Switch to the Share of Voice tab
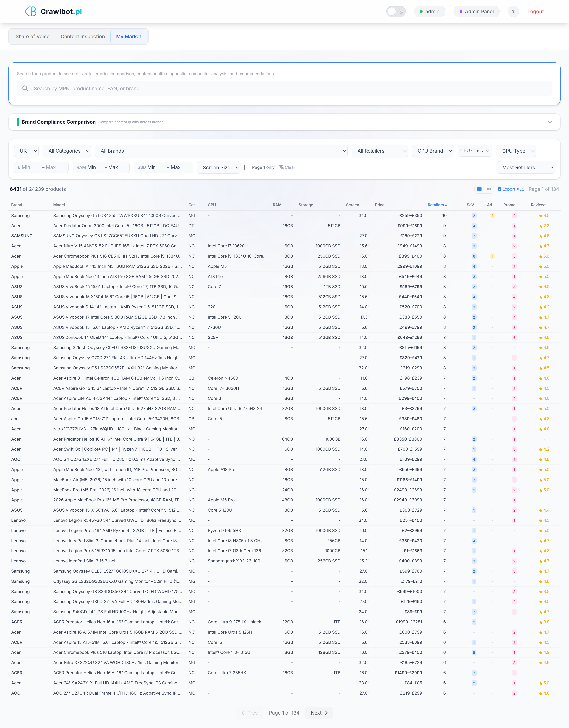 click(32, 37)
